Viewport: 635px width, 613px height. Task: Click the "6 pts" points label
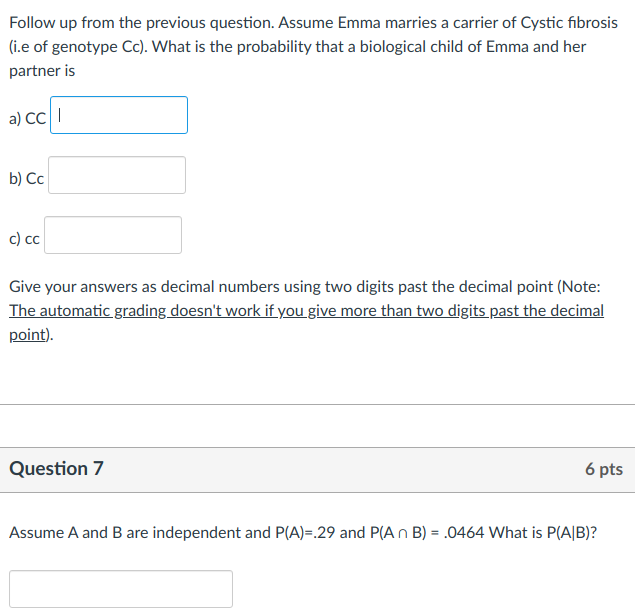604,469
